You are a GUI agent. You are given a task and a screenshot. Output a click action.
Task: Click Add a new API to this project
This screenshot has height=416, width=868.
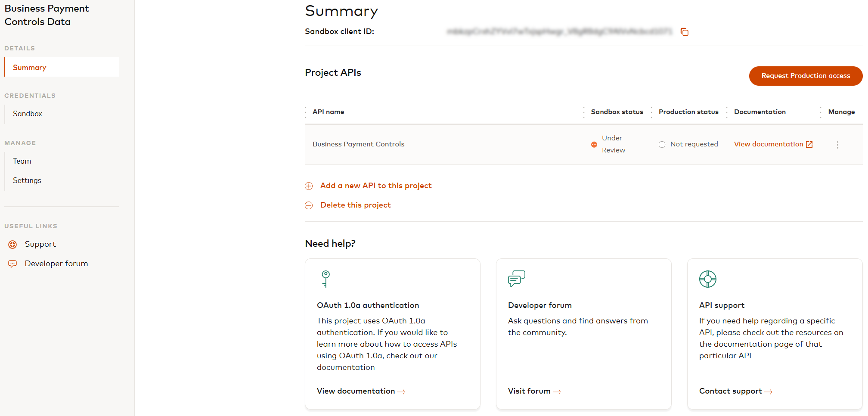click(x=376, y=186)
